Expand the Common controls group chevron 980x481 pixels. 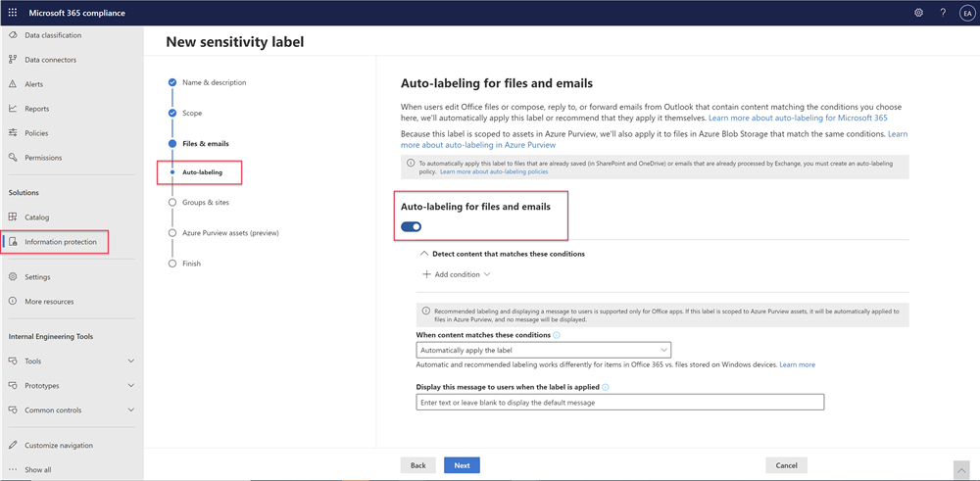click(130, 409)
